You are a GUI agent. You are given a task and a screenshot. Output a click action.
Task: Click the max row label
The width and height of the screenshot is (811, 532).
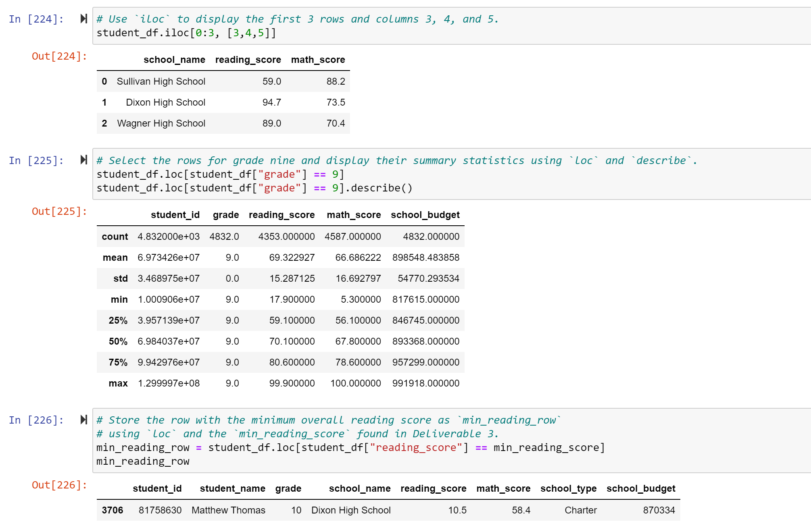[x=118, y=383]
